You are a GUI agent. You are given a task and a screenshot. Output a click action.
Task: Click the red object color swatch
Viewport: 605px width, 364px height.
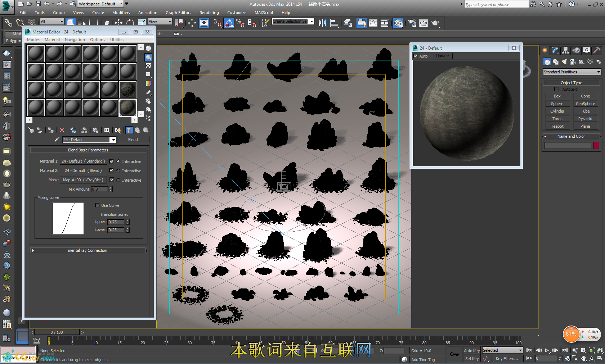[596, 145]
